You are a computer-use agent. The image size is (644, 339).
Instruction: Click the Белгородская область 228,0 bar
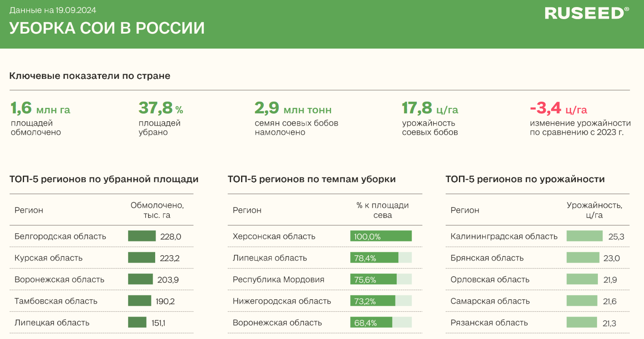[x=141, y=236]
